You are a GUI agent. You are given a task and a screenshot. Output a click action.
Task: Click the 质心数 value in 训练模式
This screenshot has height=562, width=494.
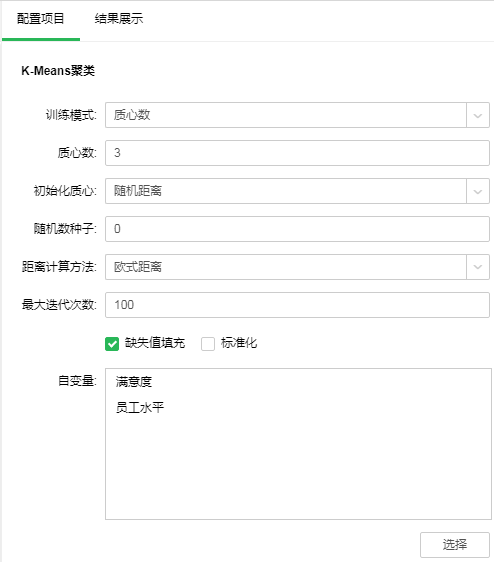click(132, 115)
